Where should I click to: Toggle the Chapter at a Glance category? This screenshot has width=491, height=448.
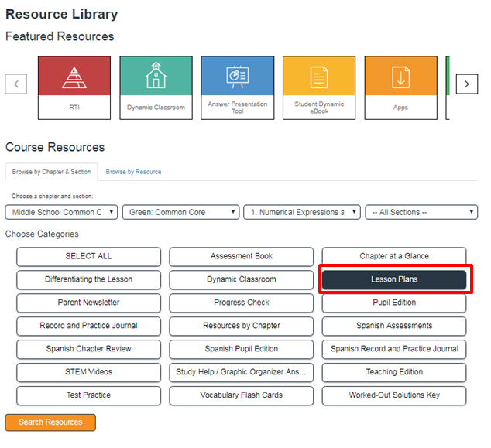394,256
